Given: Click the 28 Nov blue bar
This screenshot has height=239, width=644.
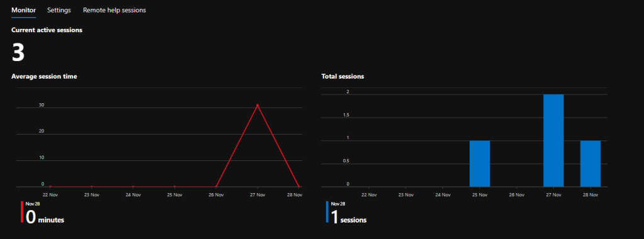Looking at the screenshot, I should [x=590, y=164].
